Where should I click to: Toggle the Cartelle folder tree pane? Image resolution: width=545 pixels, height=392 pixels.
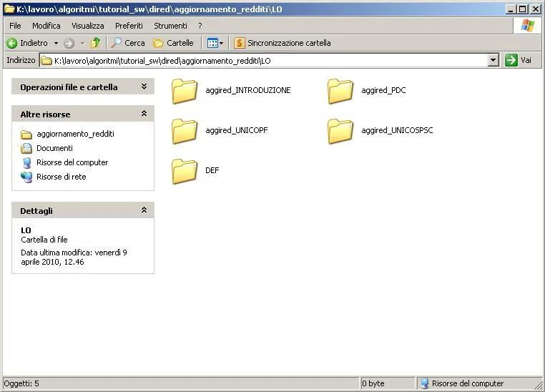(173, 43)
